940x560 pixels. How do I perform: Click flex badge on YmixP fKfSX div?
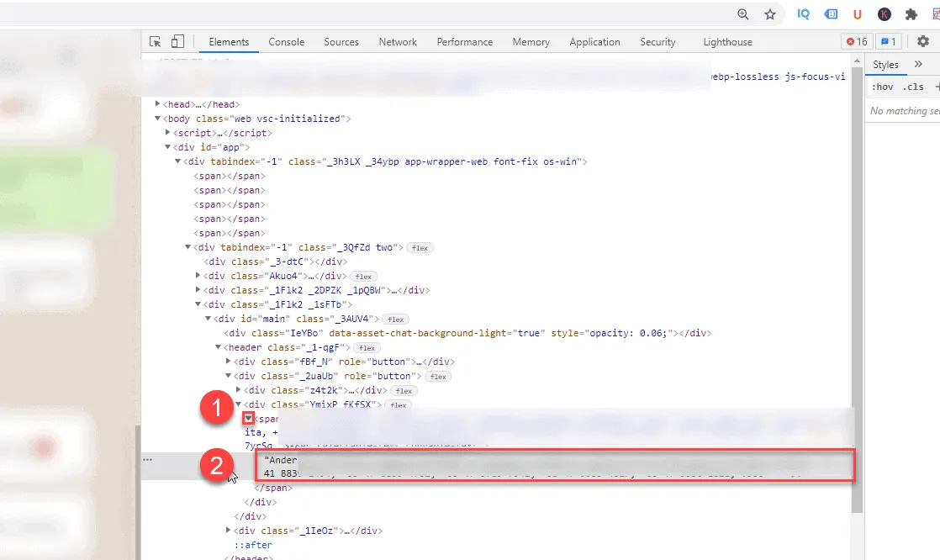(398, 405)
